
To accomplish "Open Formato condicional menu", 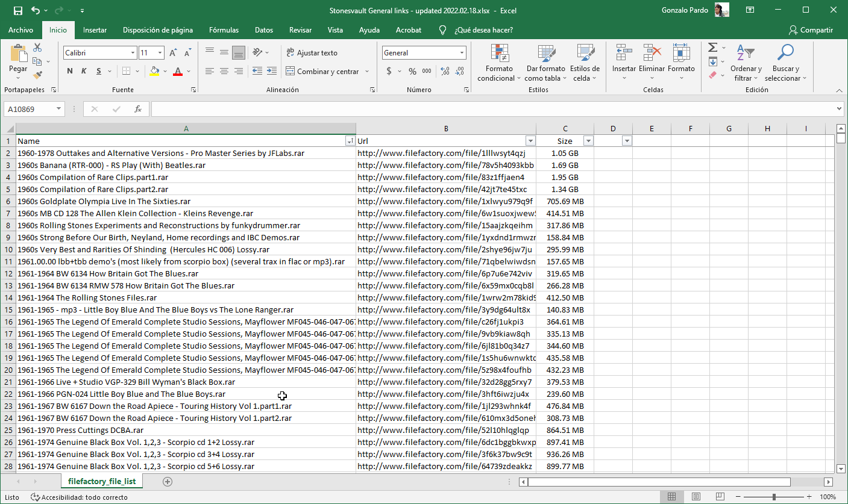I will [x=500, y=63].
